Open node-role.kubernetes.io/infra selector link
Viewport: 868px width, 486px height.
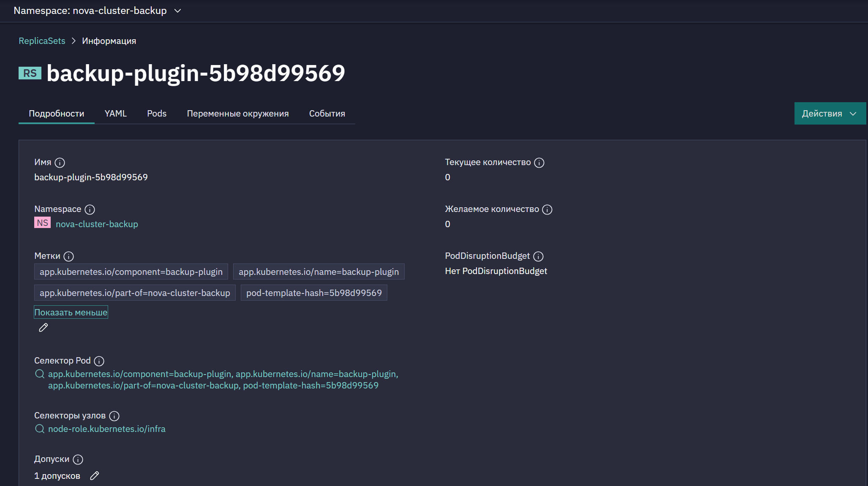pos(107,429)
